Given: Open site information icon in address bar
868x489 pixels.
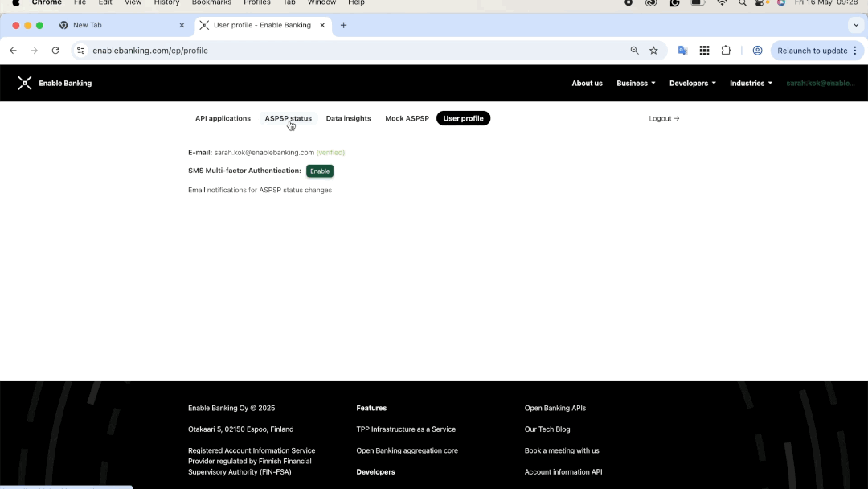Looking at the screenshot, I should click(81, 51).
